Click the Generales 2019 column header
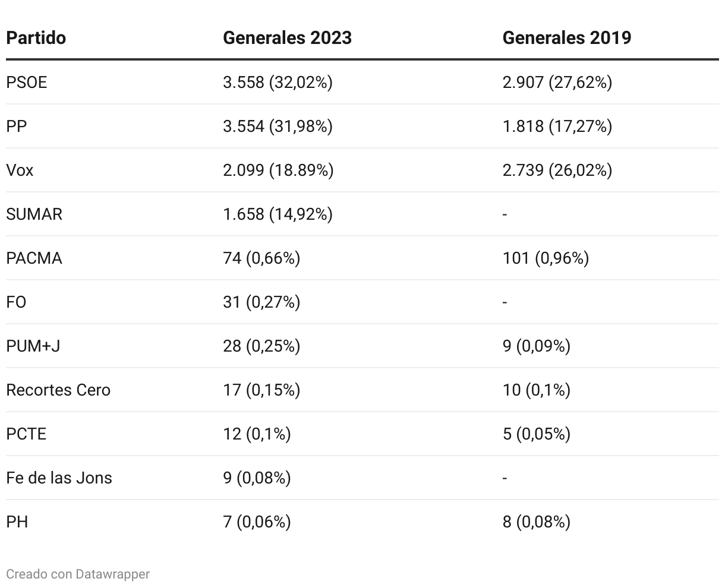This screenshot has width=725, height=588. tap(566, 38)
